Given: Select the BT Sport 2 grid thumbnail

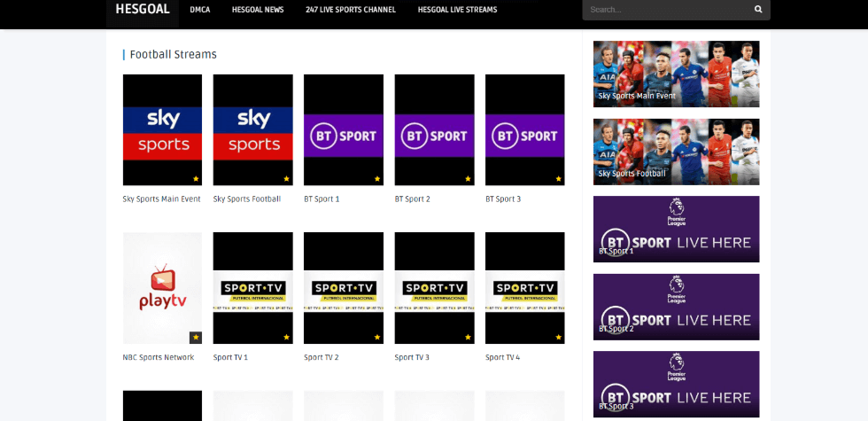Looking at the screenshot, I should point(435,129).
